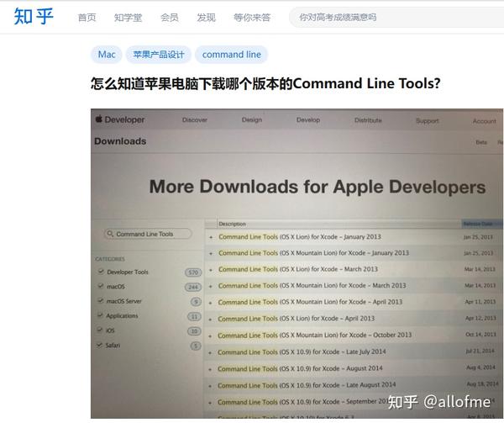
Task: Open the 发现 nav item
Action: click(x=206, y=18)
